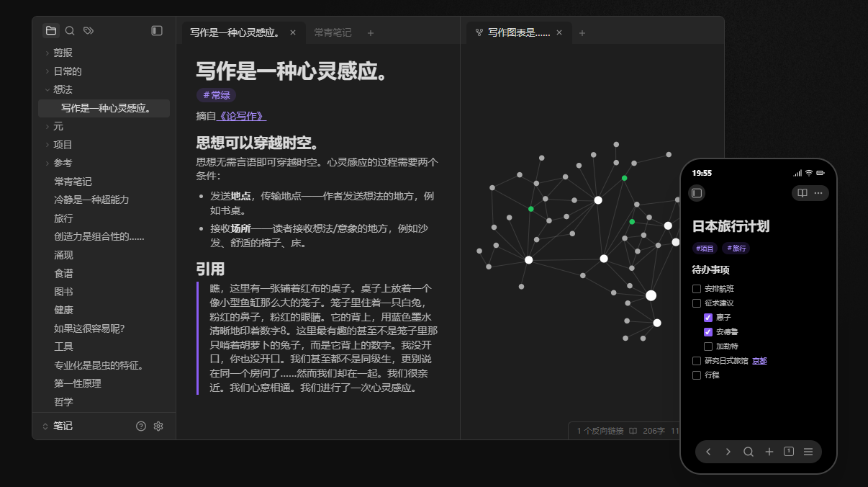Tap the #项目 tag on the phone
868x487 pixels.
705,249
